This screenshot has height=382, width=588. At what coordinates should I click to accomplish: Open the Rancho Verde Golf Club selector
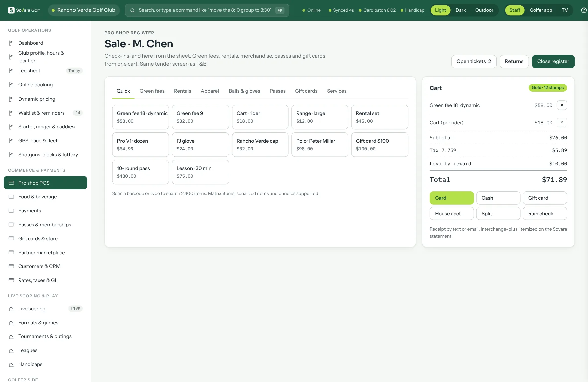84,10
